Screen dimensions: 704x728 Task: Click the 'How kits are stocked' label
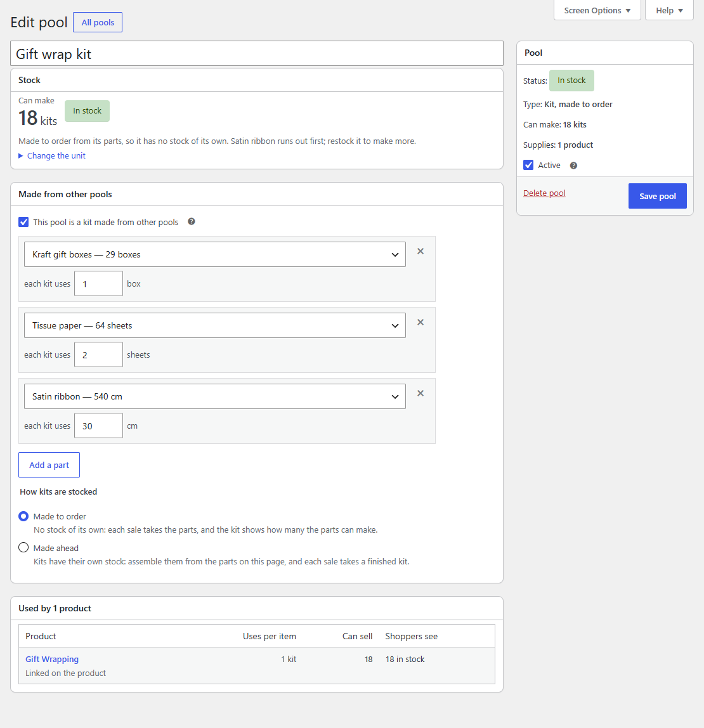(58, 491)
